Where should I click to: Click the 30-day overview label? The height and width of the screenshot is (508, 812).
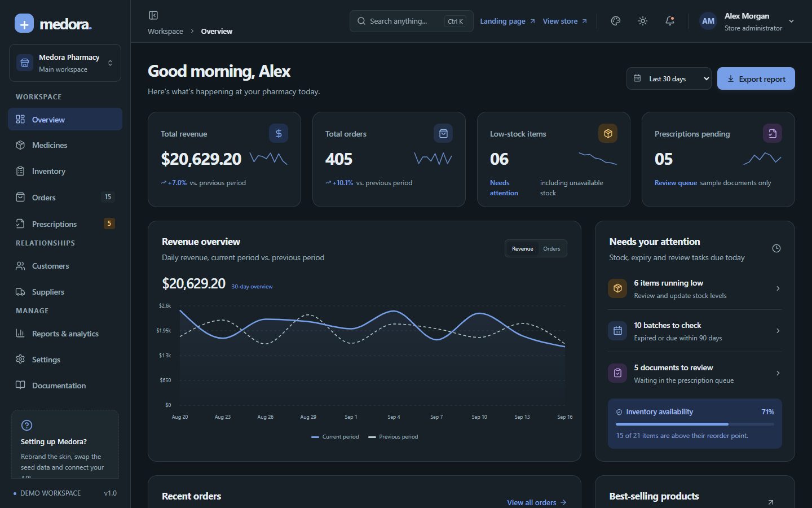[x=252, y=287]
